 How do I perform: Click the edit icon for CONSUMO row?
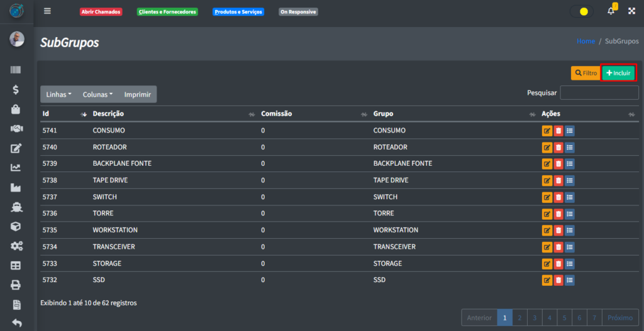(x=547, y=131)
